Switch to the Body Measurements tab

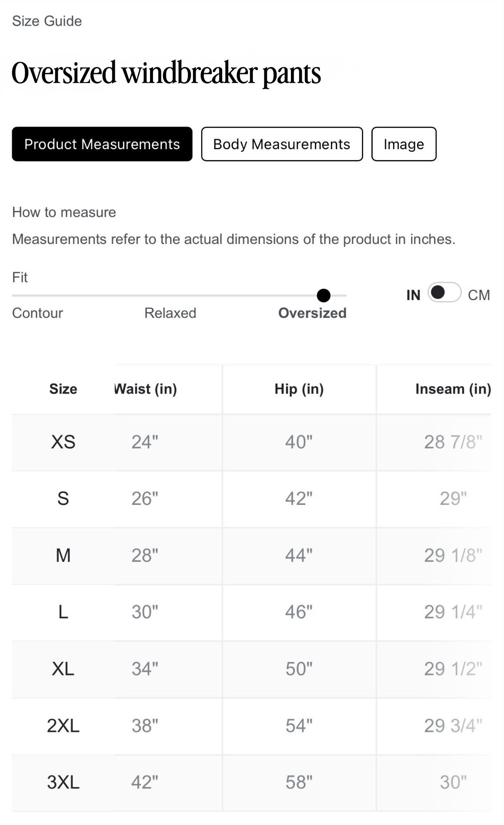click(282, 144)
